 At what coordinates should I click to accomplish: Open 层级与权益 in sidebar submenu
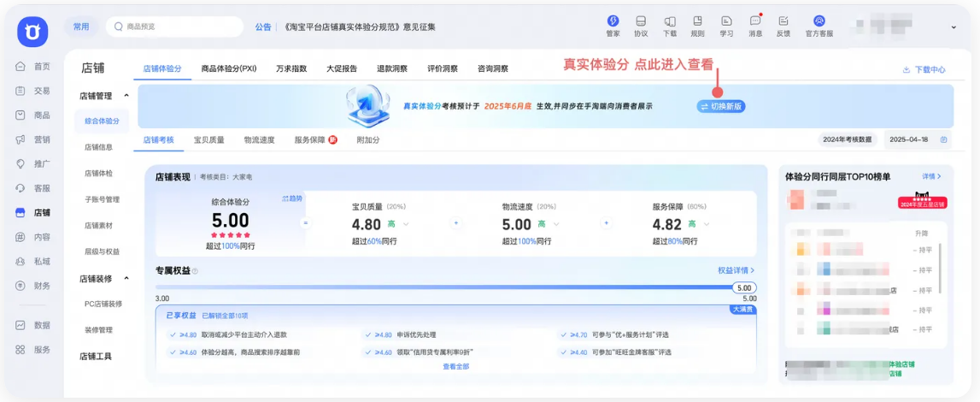[x=102, y=251]
